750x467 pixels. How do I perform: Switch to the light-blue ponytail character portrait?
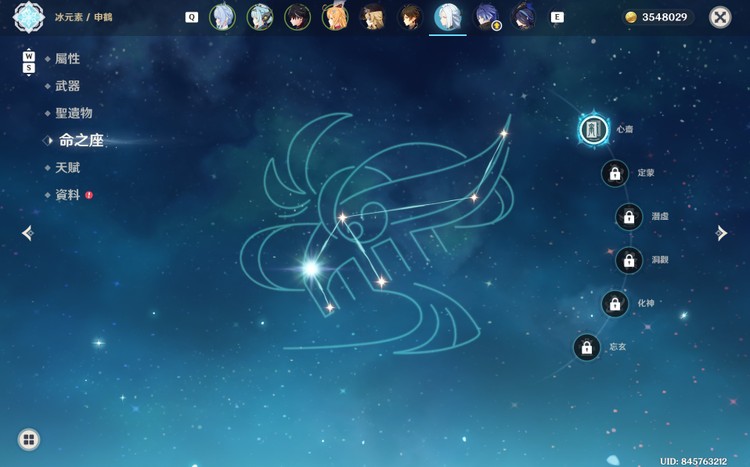pyautogui.click(x=222, y=17)
